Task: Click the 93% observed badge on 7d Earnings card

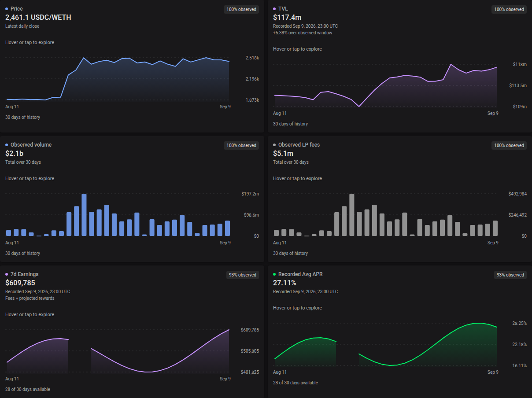Action: point(243,275)
